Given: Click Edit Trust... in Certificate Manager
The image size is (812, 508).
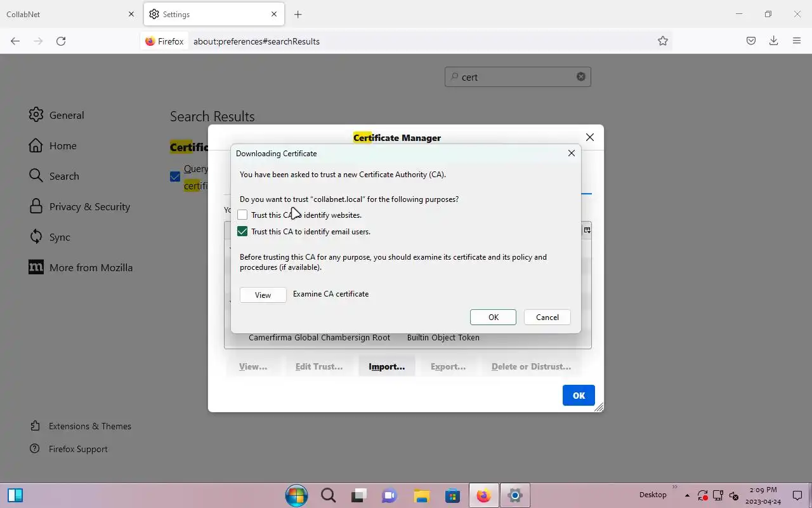Looking at the screenshot, I should tap(318, 366).
